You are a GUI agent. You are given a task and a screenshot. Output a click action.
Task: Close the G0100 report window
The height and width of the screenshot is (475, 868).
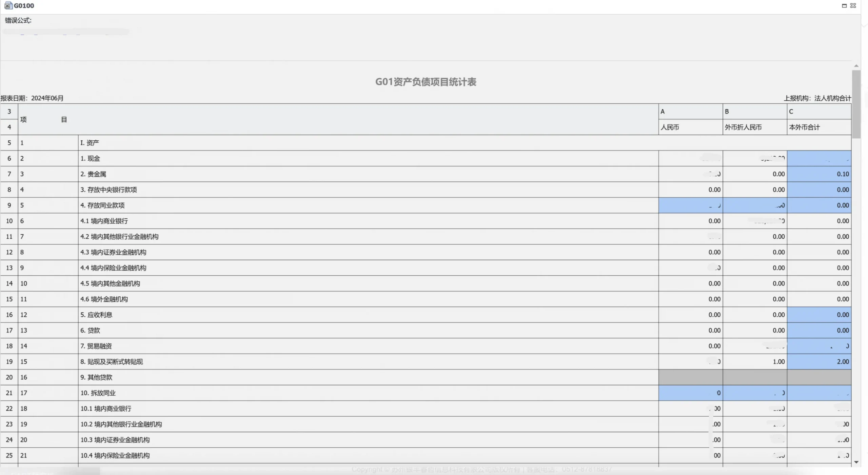click(x=853, y=5)
